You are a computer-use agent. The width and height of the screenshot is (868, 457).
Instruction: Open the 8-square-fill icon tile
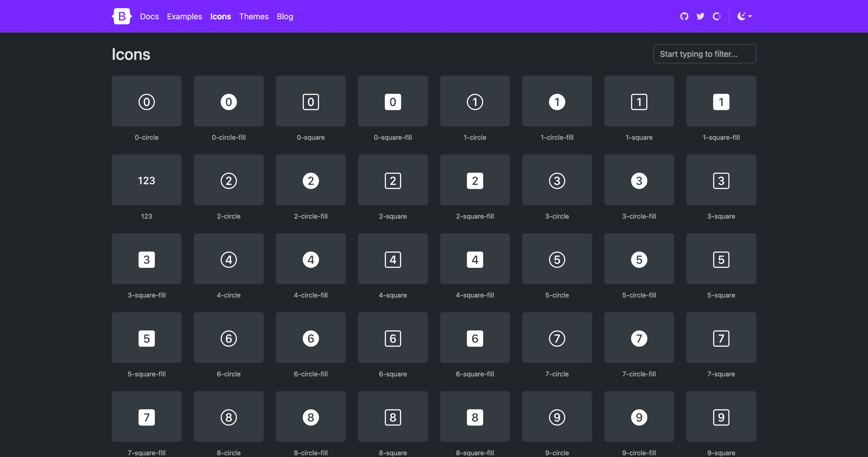[x=475, y=417]
